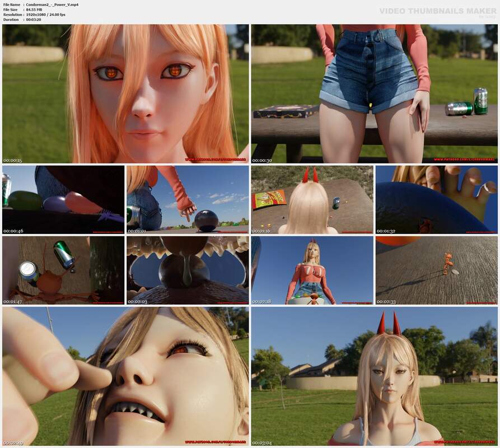The image size is (500, 448).
Task: Click the duration value 00:03:20
Action: click(34, 20)
